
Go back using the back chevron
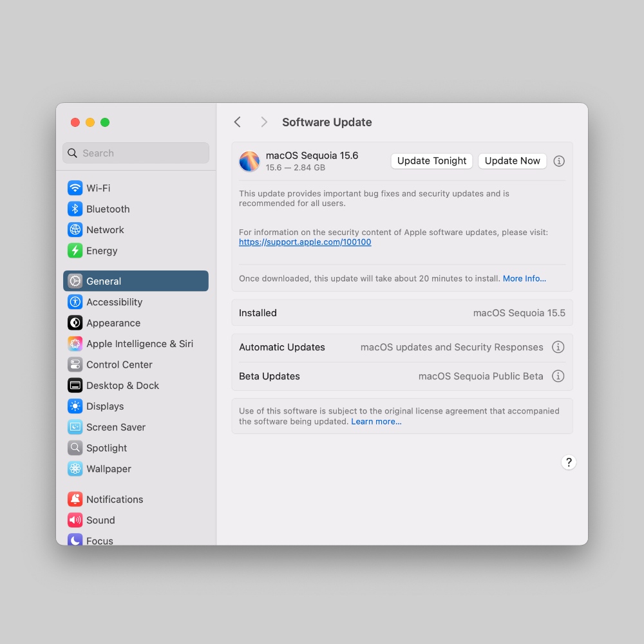pyautogui.click(x=238, y=122)
